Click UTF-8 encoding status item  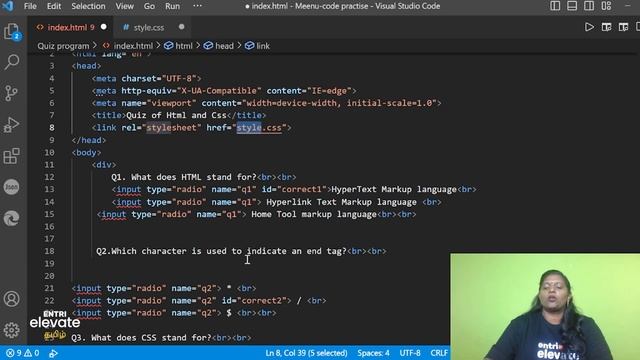click(x=410, y=353)
